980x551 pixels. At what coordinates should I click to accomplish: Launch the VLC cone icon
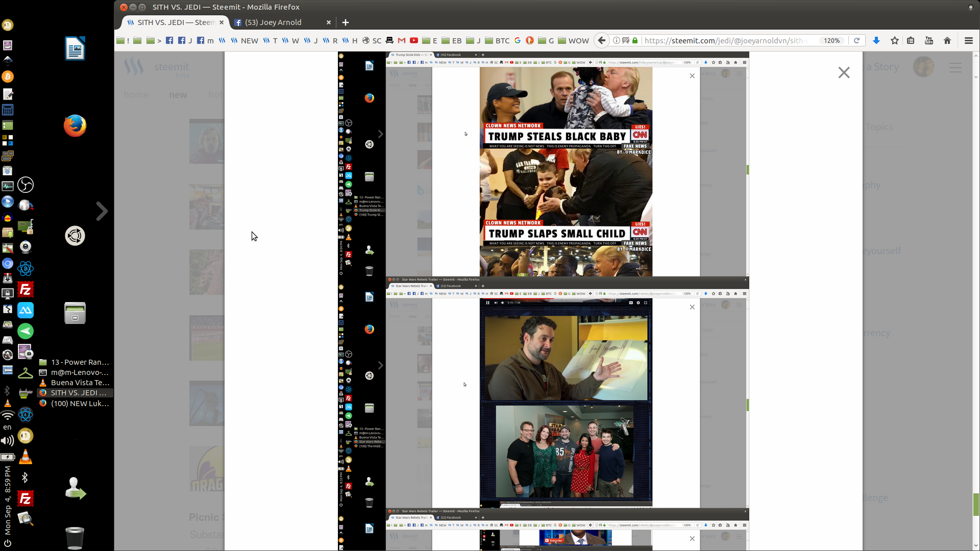[x=26, y=457]
